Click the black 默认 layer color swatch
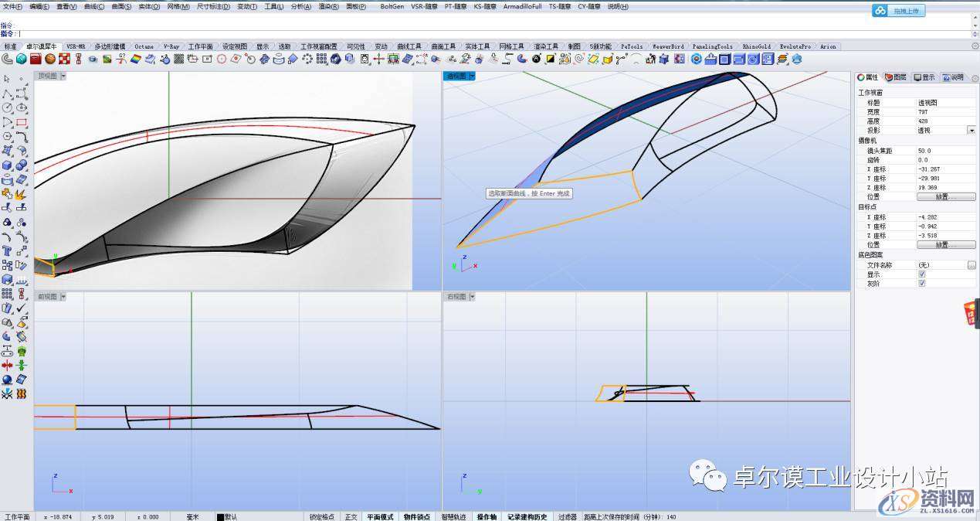 point(219,516)
